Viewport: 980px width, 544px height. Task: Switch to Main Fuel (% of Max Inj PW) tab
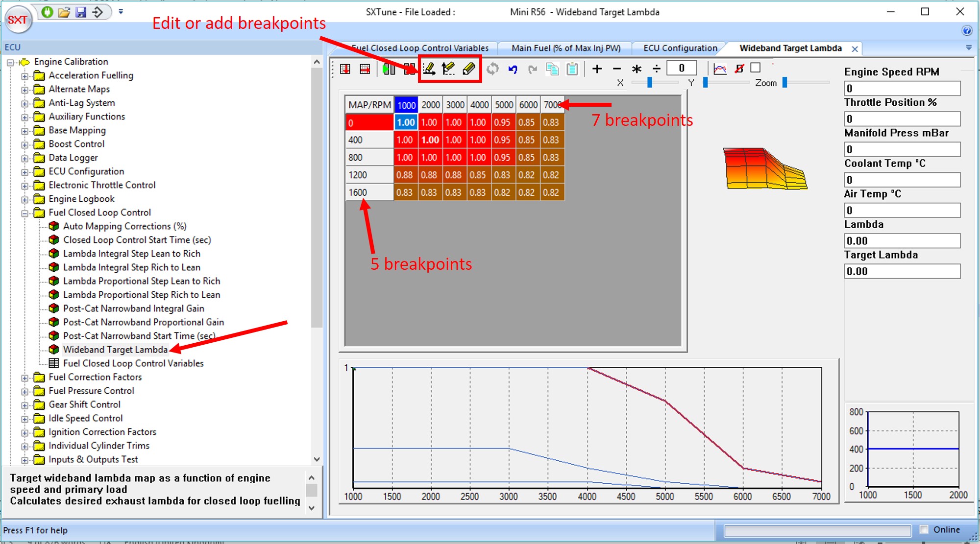pyautogui.click(x=565, y=48)
